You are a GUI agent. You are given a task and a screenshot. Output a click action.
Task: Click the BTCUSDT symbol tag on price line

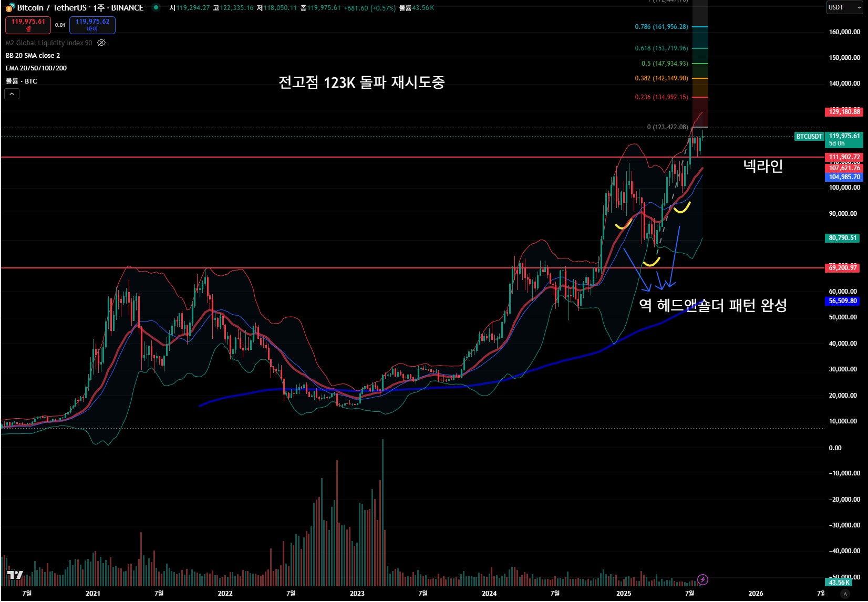[x=809, y=137]
